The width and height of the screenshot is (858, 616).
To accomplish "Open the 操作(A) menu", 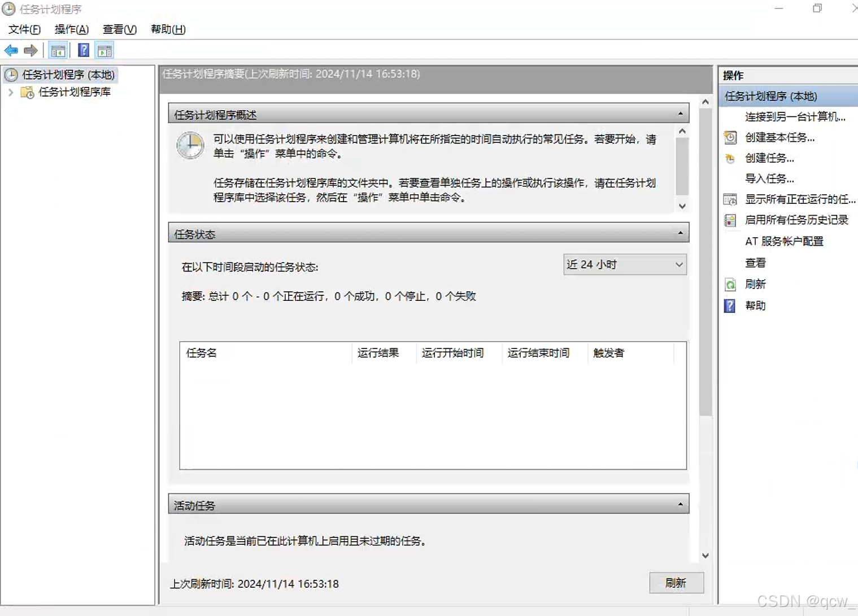I will (x=72, y=29).
